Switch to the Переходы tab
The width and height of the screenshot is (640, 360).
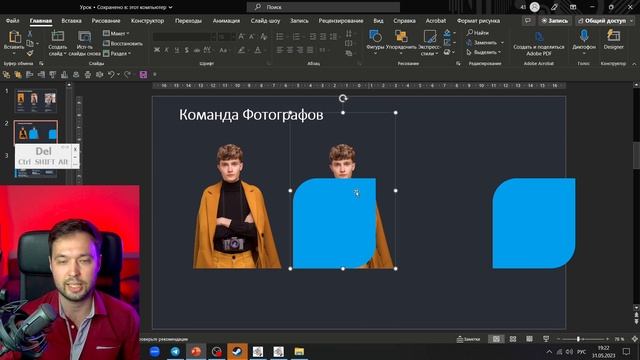click(x=188, y=20)
